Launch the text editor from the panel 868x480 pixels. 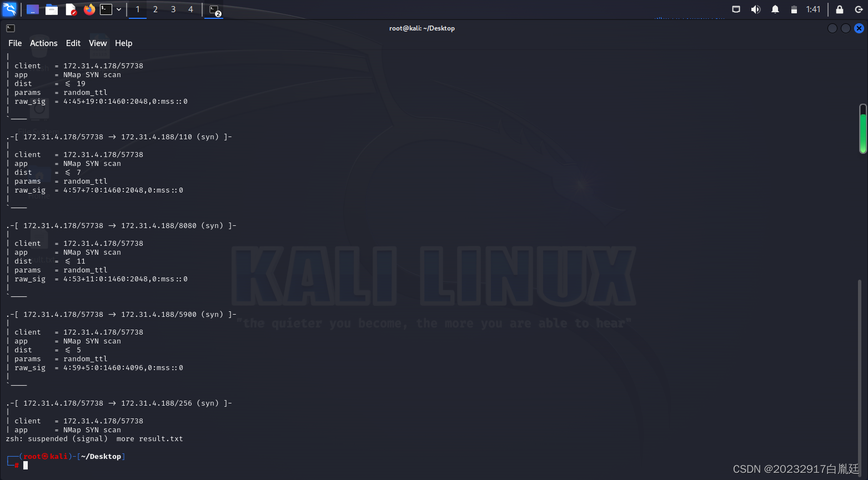click(x=71, y=9)
